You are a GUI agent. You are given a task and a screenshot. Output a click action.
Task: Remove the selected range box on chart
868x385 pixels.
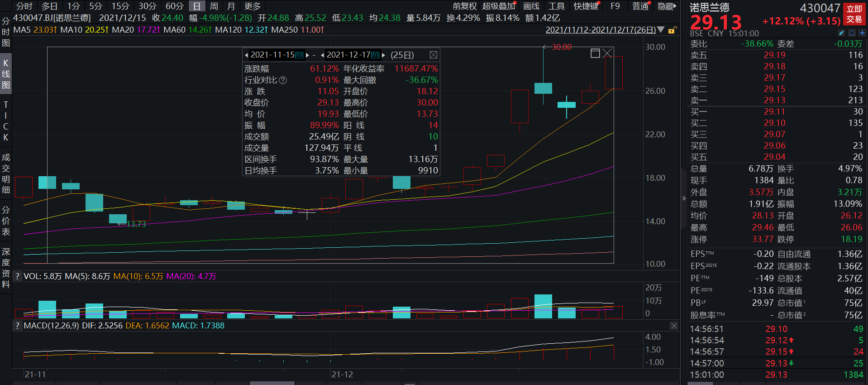pyautogui.click(x=607, y=53)
